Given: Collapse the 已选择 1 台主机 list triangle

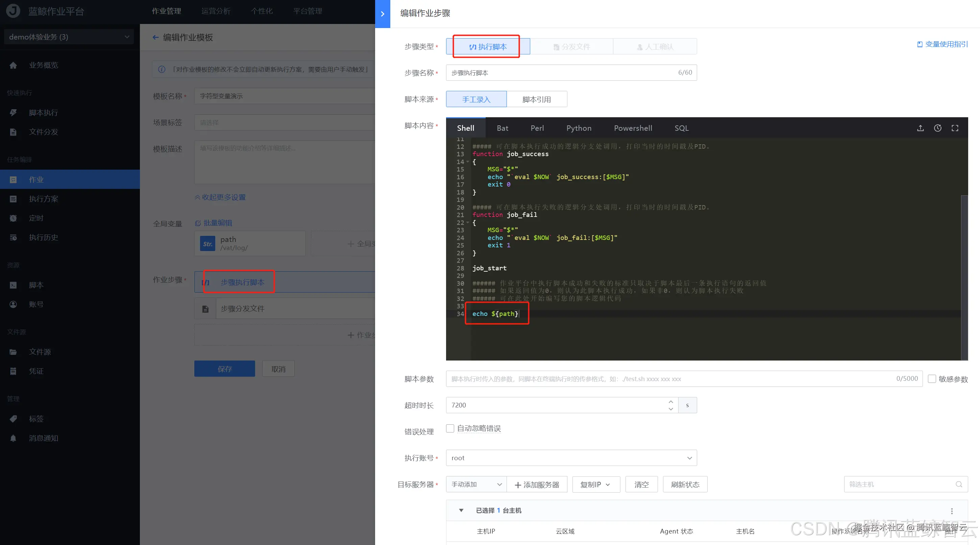Looking at the screenshot, I should point(461,511).
